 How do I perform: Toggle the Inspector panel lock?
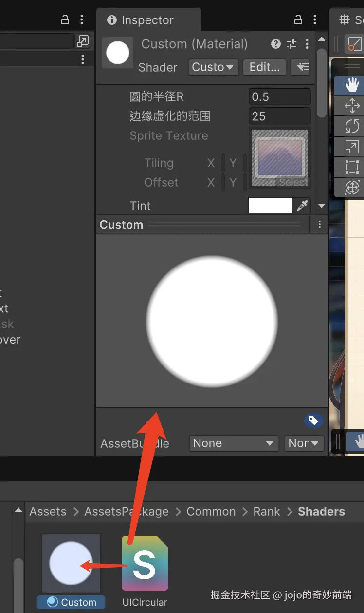(299, 20)
